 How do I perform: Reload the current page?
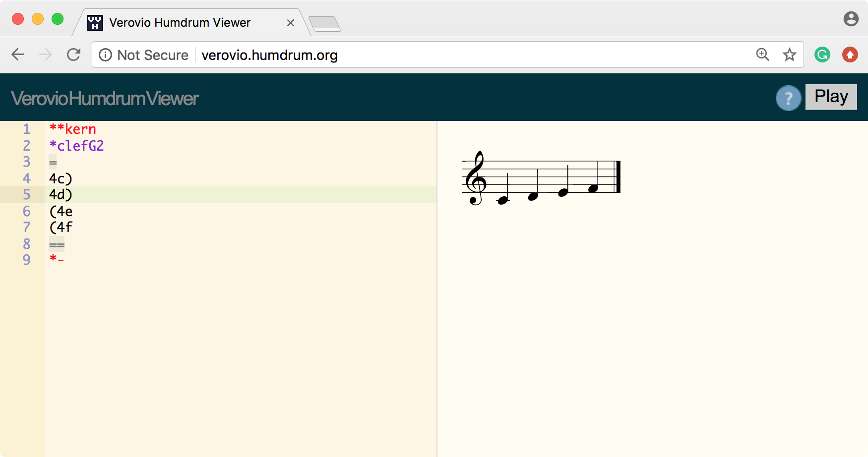click(x=73, y=55)
